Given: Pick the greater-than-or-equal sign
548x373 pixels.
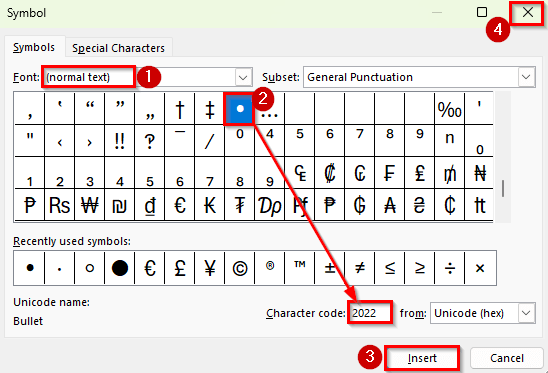Looking at the screenshot, I should coord(419,268).
